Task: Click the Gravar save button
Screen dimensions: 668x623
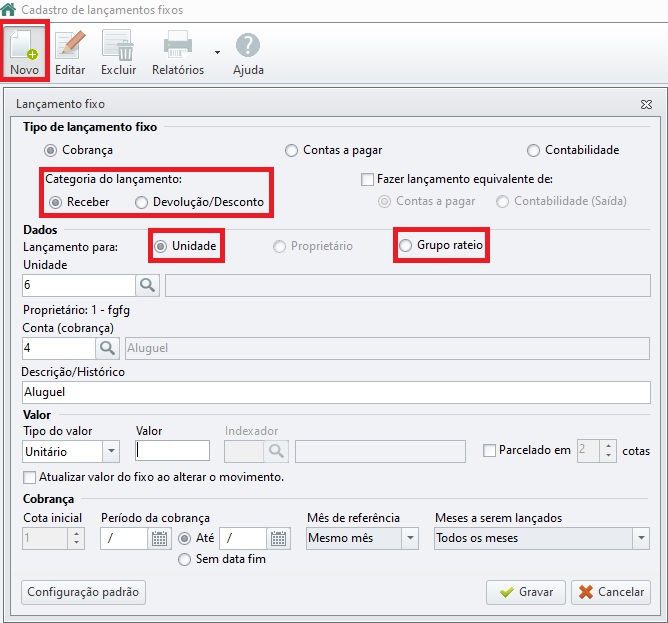Action: click(x=526, y=592)
